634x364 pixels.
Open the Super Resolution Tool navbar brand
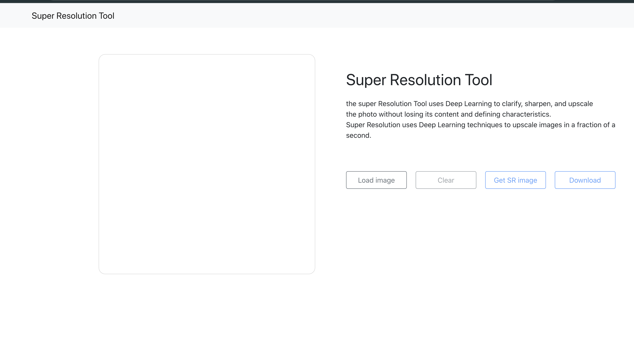pos(73,16)
